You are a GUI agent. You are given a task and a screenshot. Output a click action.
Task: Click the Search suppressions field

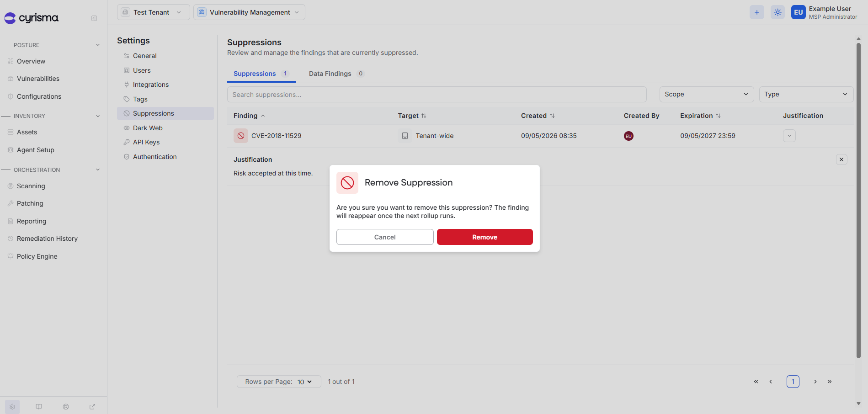click(437, 95)
